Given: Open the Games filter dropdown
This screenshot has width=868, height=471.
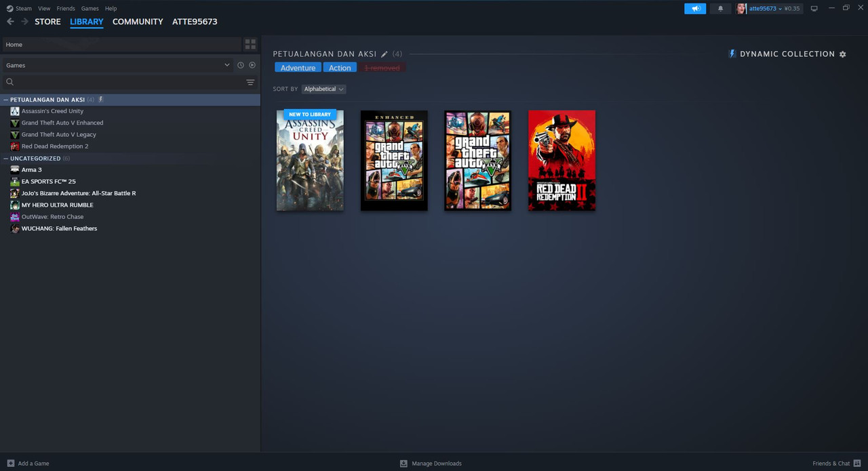Looking at the screenshot, I should (118, 65).
